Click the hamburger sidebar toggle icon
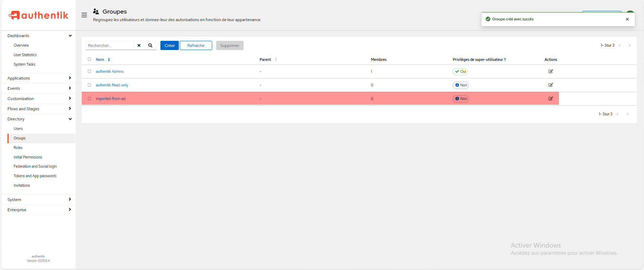Image resolution: width=644 pixels, height=270 pixels. [84, 15]
